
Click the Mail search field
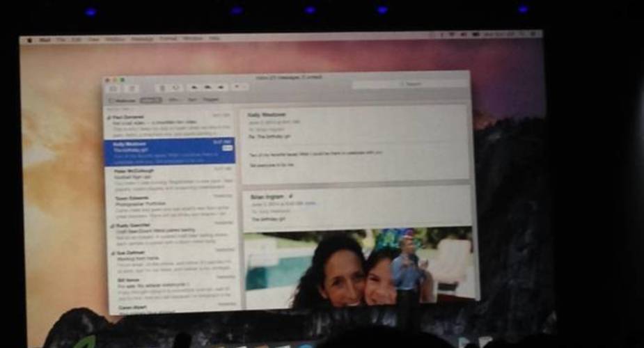click(410, 84)
